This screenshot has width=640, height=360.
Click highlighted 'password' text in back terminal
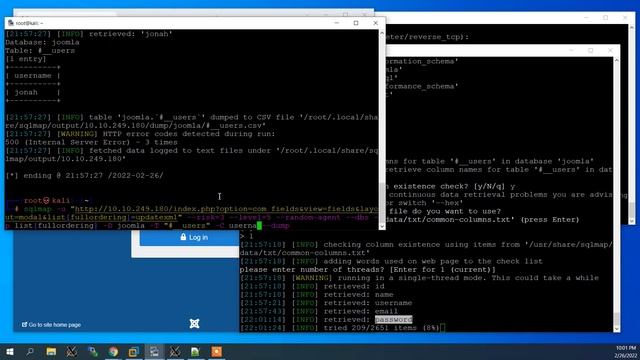pyautogui.click(x=393, y=320)
